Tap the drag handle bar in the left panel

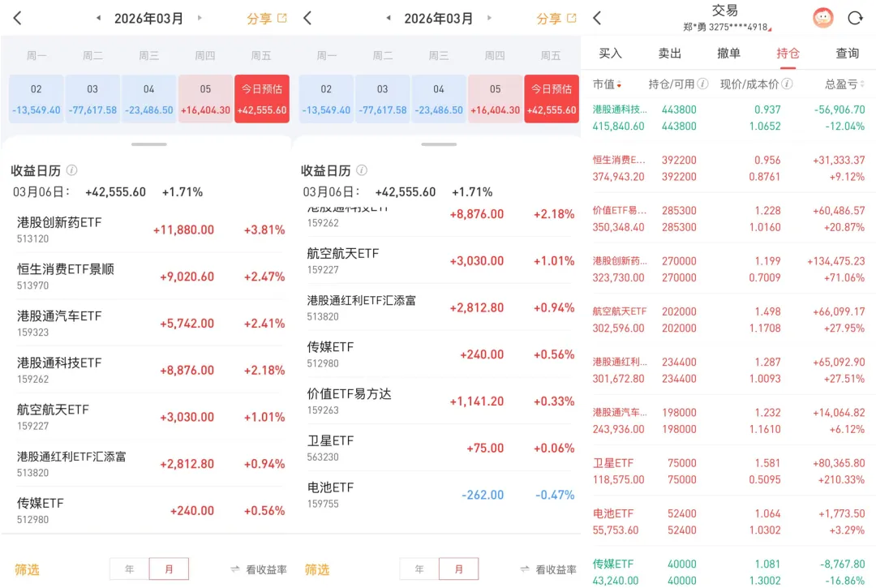click(149, 144)
